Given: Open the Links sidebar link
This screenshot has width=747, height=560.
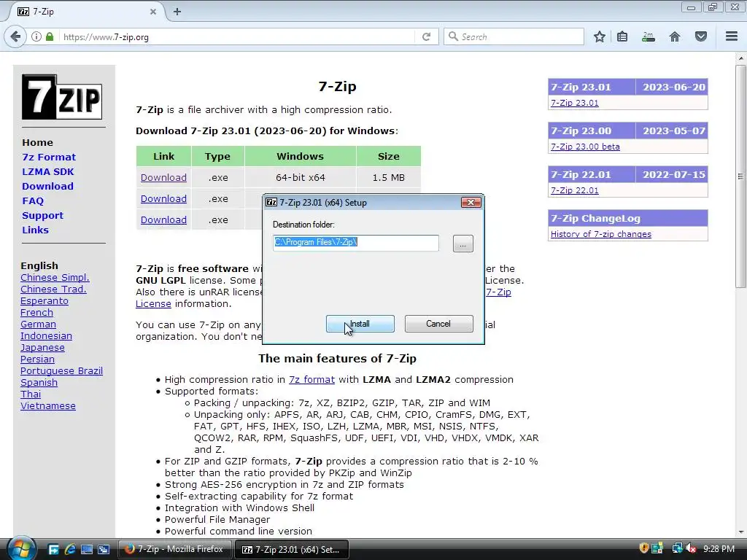Looking at the screenshot, I should [x=35, y=230].
